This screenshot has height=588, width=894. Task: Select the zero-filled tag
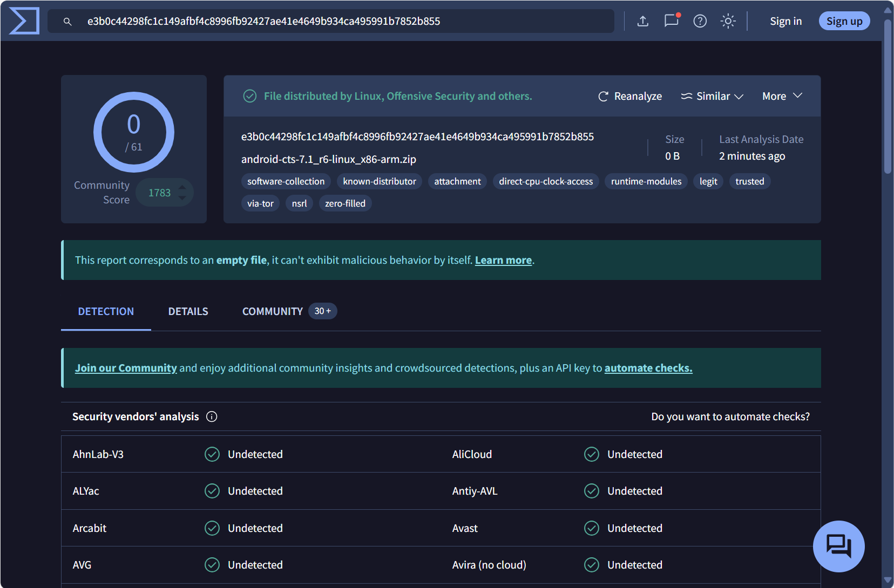coord(345,203)
